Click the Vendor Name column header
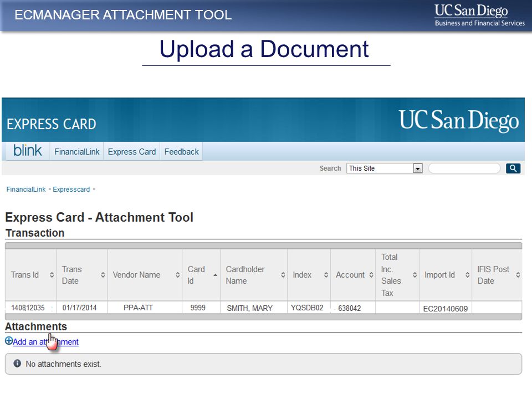Image resolution: width=532 pixels, height=399 pixels. click(x=145, y=275)
